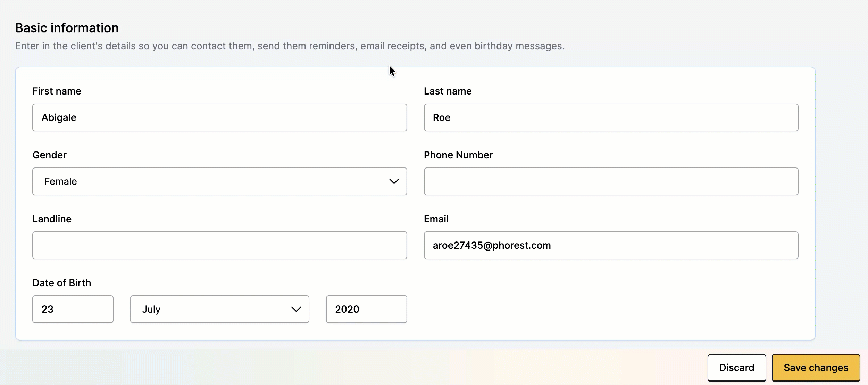Select the empty Landline input box

click(x=219, y=245)
